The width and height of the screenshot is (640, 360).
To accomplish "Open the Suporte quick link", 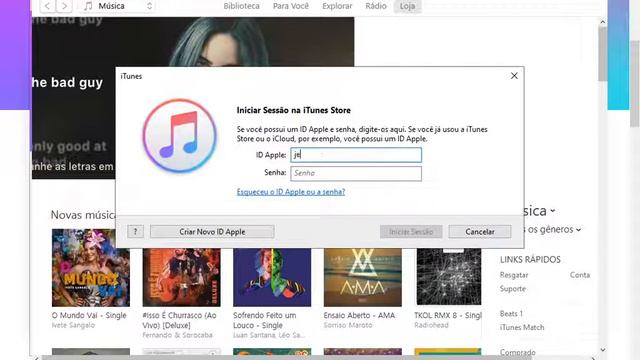I will coord(513,289).
